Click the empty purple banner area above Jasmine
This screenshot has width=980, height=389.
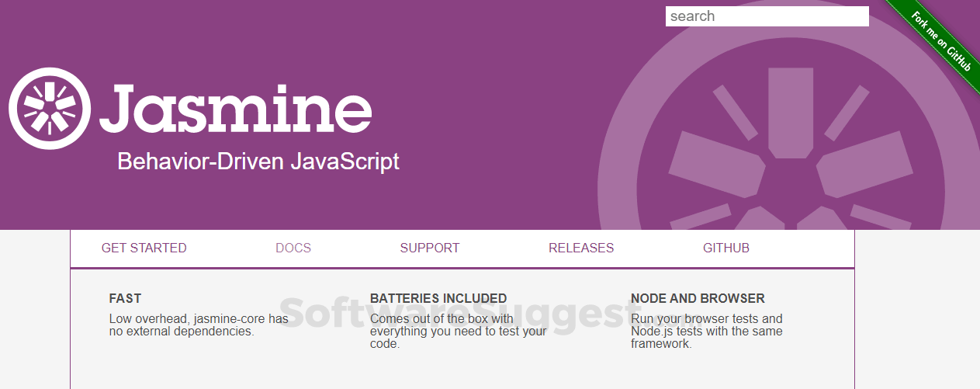point(310,35)
